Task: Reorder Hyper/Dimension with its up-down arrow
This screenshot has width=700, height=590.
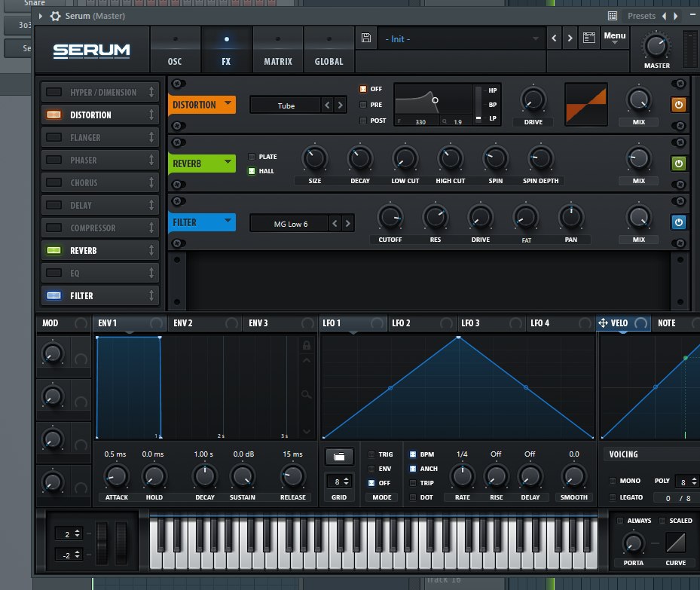Action: point(151,93)
